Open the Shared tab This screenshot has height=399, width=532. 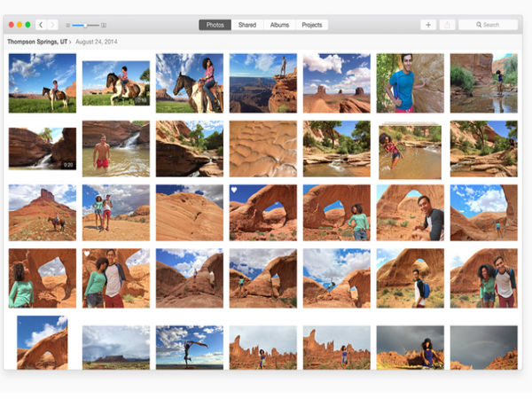coord(247,25)
